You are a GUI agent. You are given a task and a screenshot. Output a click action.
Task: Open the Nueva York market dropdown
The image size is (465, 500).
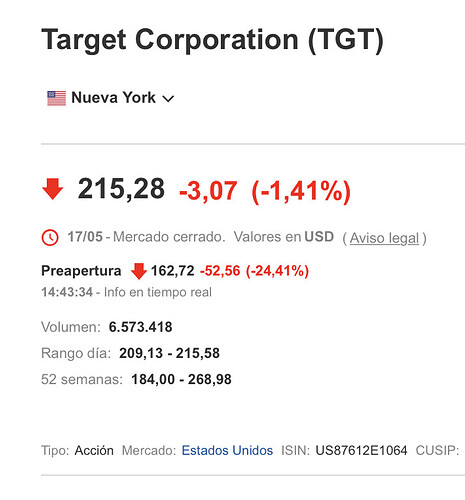(111, 98)
